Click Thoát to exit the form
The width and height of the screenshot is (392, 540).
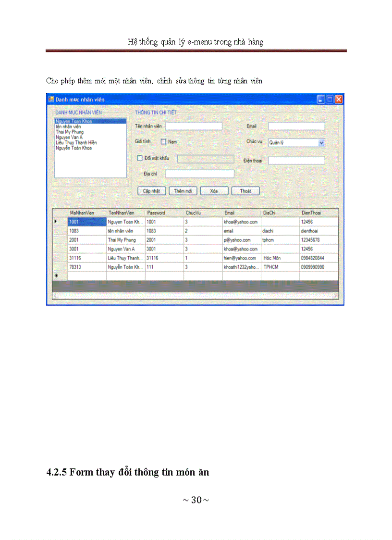coord(245,190)
